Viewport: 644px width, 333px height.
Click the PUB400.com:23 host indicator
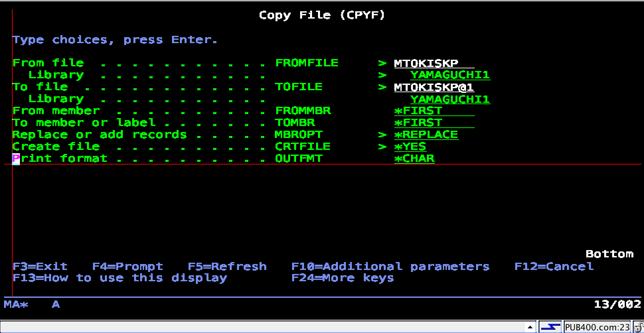pos(597,327)
